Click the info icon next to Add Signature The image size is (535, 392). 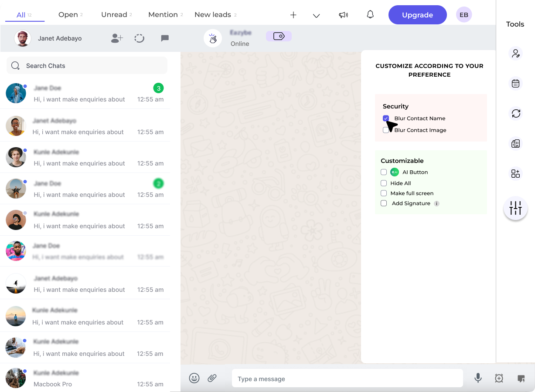point(436,203)
